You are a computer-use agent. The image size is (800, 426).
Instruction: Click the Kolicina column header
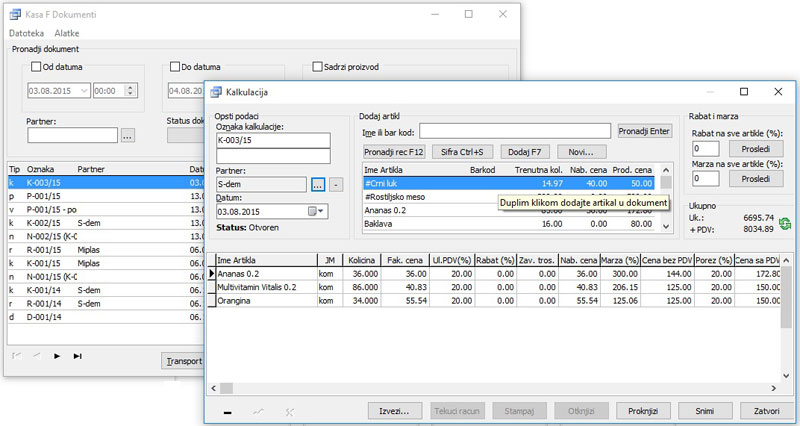coord(362,260)
